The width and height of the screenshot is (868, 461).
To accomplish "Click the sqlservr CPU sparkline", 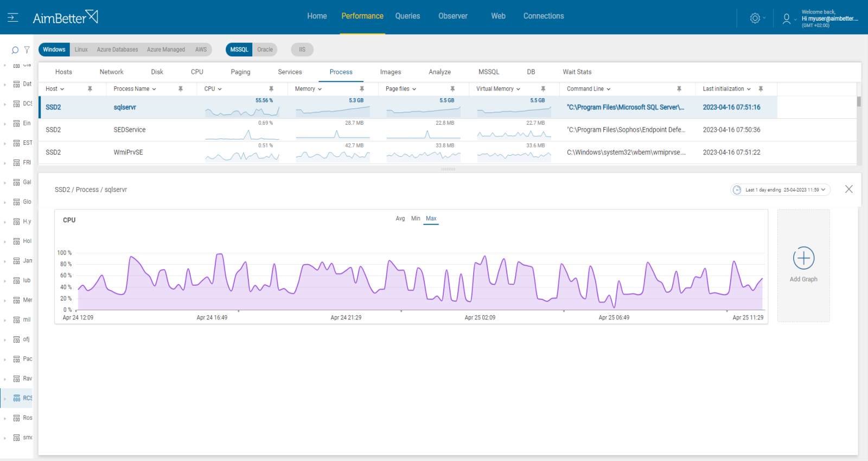I will click(x=242, y=112).
